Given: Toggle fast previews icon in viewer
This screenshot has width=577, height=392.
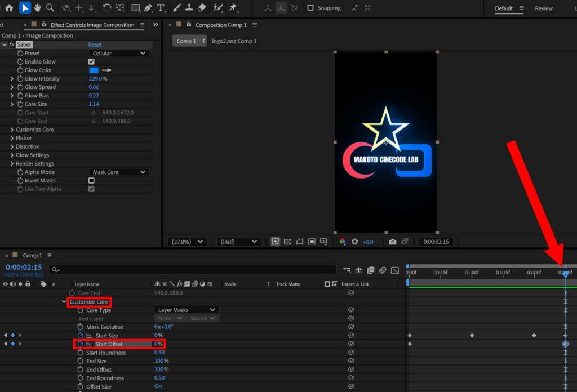Looking at the screenshot, I should 275,242.
